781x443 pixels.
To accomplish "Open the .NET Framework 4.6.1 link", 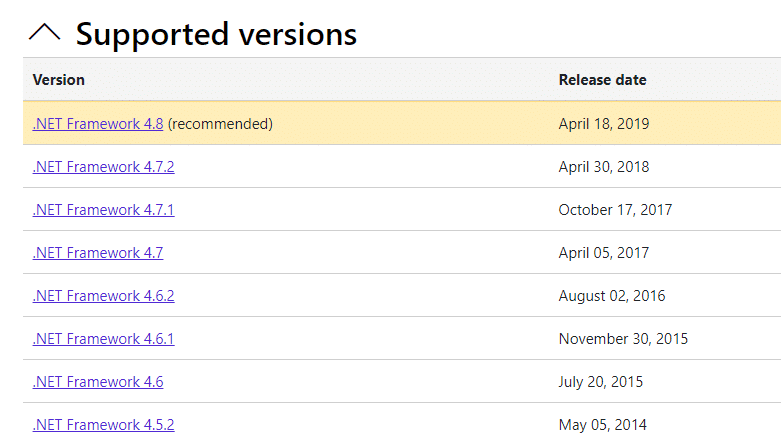I will tap(103, 339).
